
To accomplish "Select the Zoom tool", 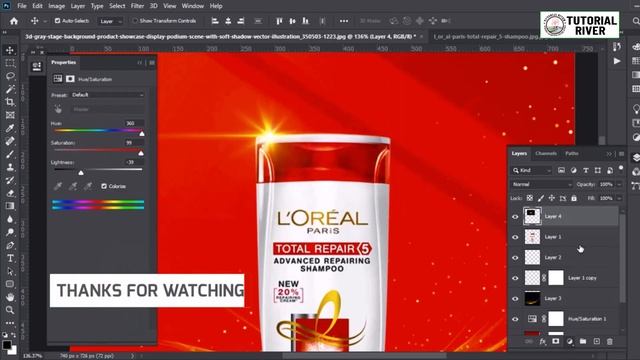I will pyautogui.click(x=10, y=310).
